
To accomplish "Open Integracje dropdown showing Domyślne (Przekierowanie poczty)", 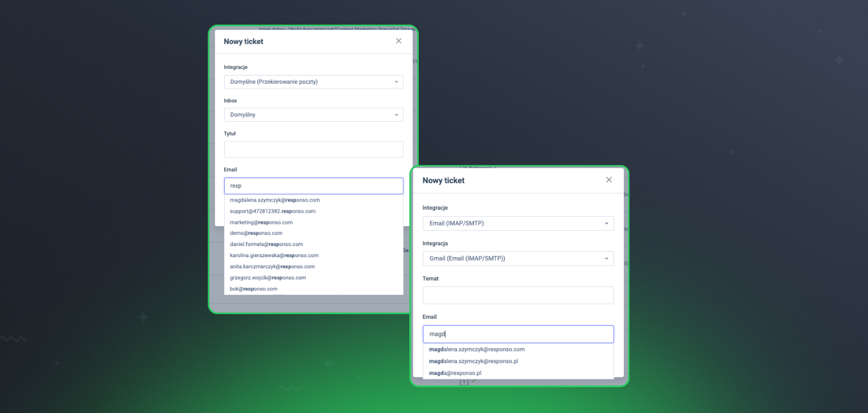I will 313,82.
